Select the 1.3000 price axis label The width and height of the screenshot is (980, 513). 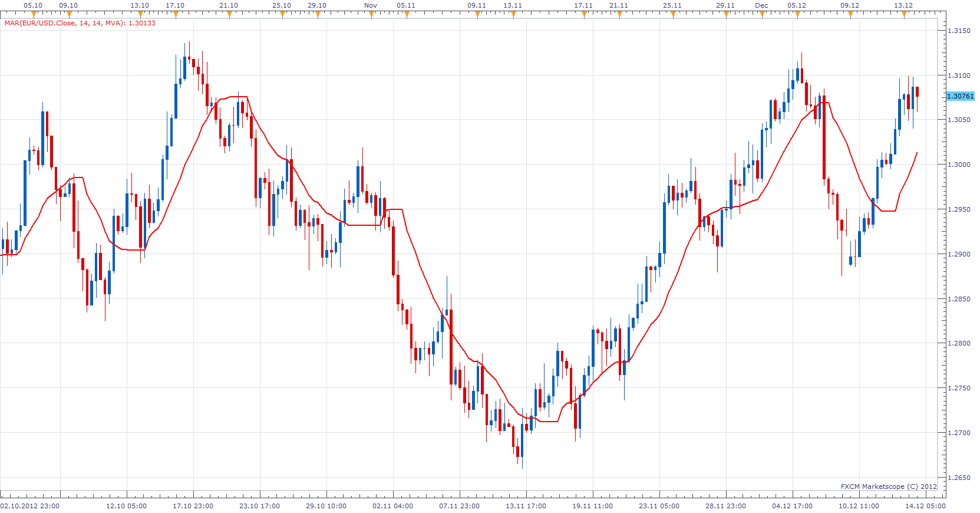coord(959,165)
